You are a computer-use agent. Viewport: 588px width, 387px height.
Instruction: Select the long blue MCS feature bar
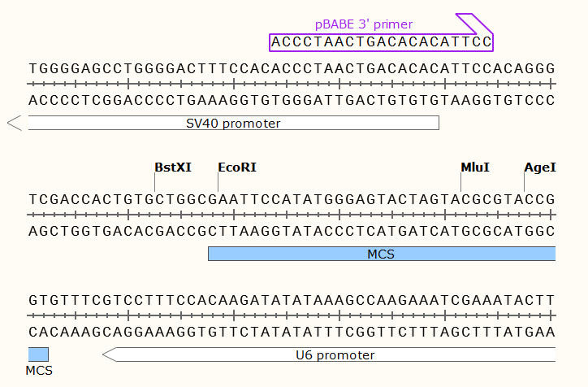tap(382, 254)
